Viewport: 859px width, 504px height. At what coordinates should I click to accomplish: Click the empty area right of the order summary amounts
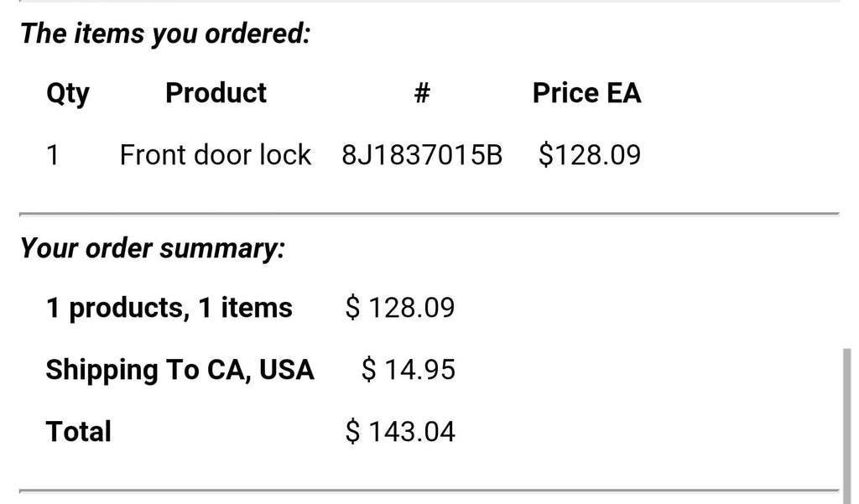pos(647,370)
